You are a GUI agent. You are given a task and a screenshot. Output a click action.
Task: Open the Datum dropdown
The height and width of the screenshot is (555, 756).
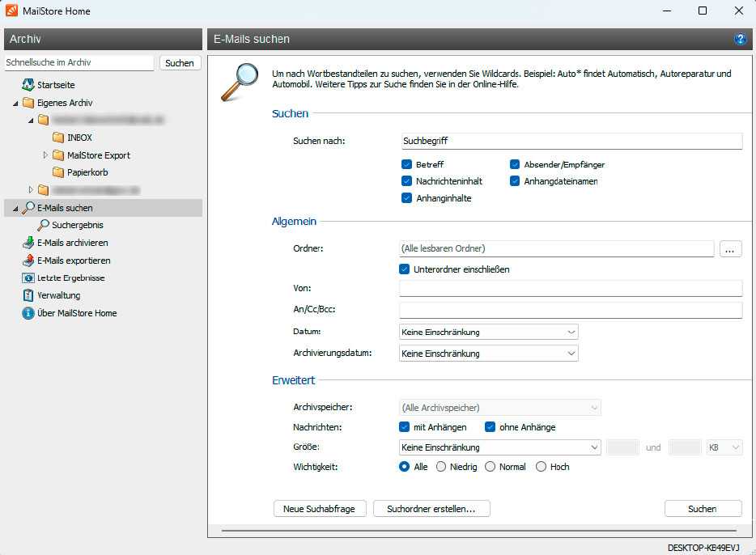(488, 332)
